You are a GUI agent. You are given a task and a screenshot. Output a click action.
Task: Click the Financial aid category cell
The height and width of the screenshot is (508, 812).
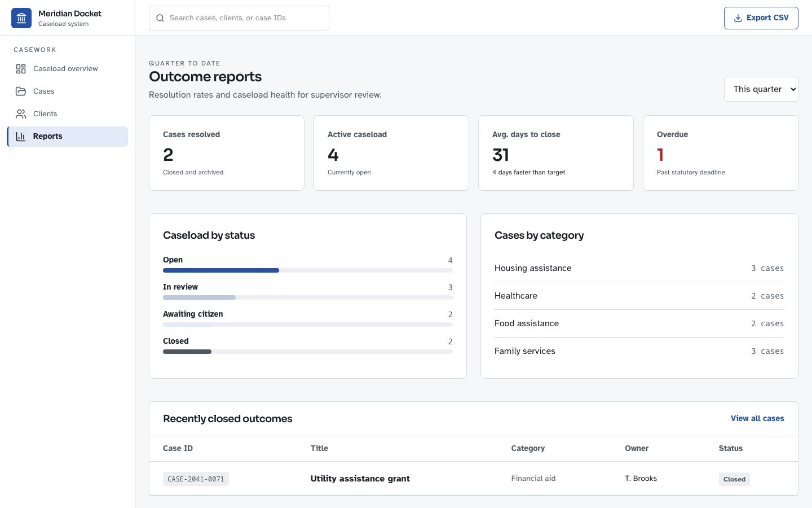[x=533, y=479]
